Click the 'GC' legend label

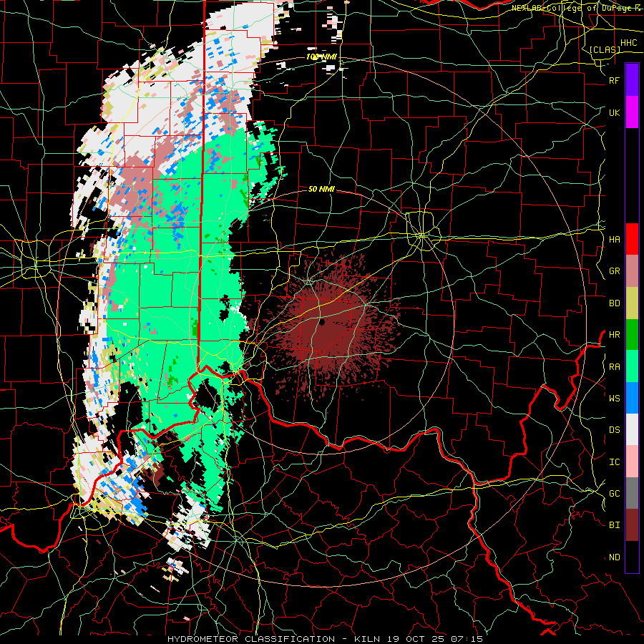(614, 494)
